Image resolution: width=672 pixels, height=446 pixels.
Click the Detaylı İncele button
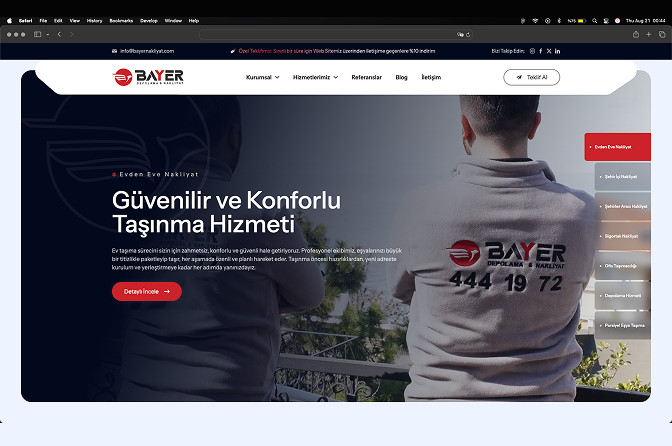pos(147,291)
